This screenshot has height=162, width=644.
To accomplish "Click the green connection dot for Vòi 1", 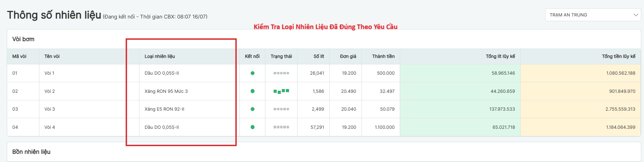I will pyautogui.click(x=252, y=73).
